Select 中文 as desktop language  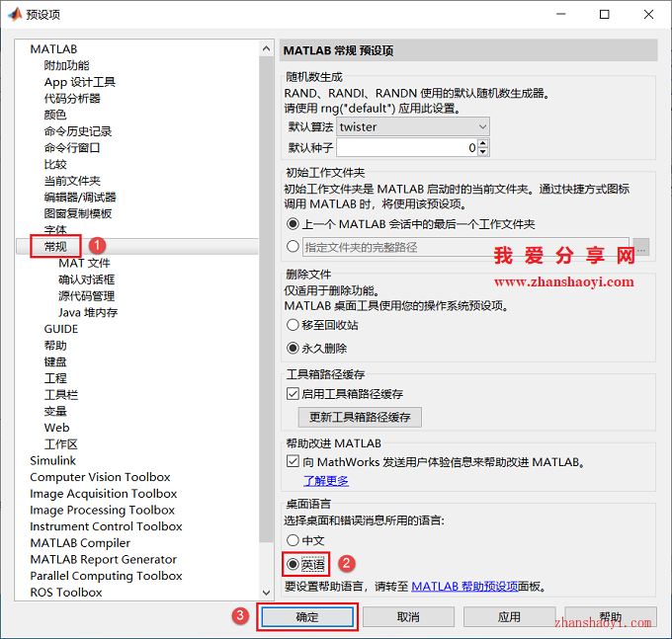pyautogui.click(x=293, y=540)
